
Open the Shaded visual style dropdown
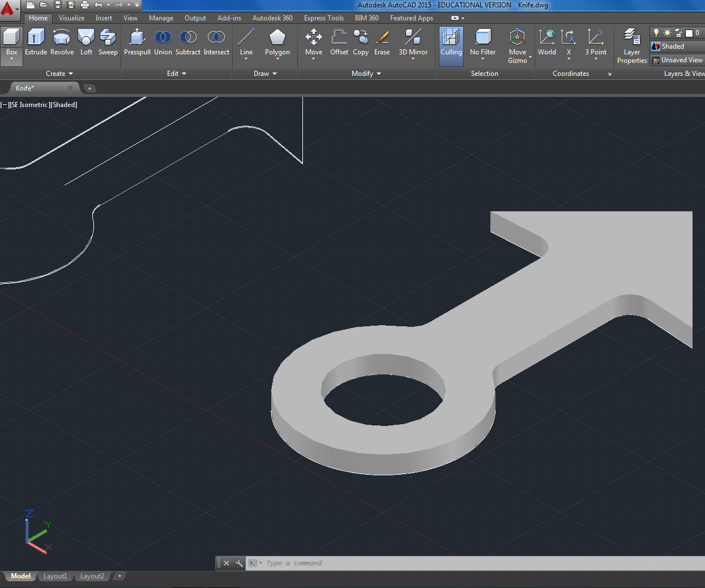click(x=677, y=46)
